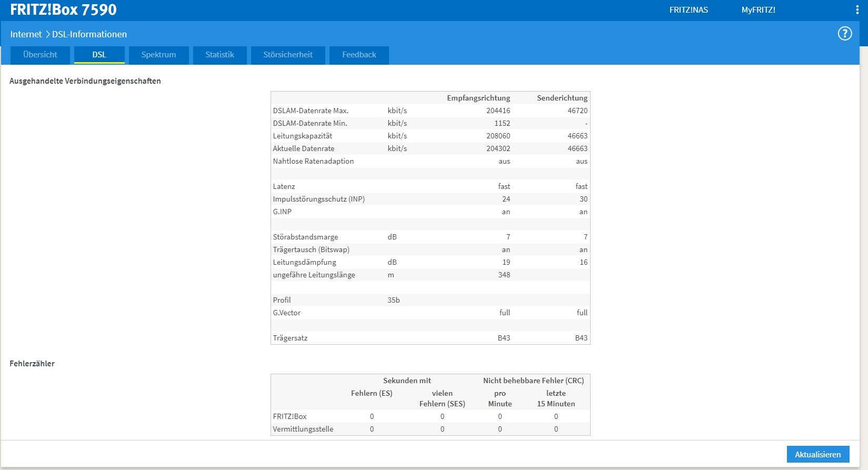Select the Sekunden mit header
The height and width of the screenshot is (470, 868).
(x=407, y=381)
